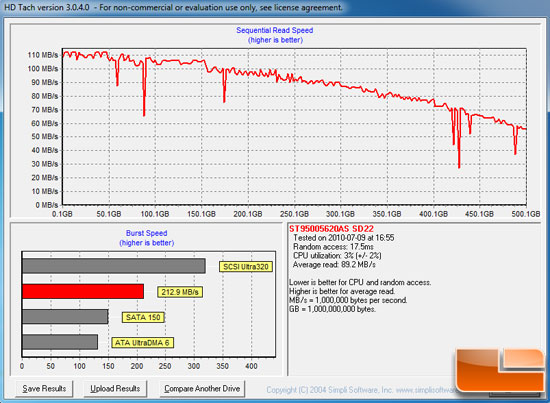
Task: Click the 250.1GB axis label
Action: pyautogui.click(x=294, y=214)
